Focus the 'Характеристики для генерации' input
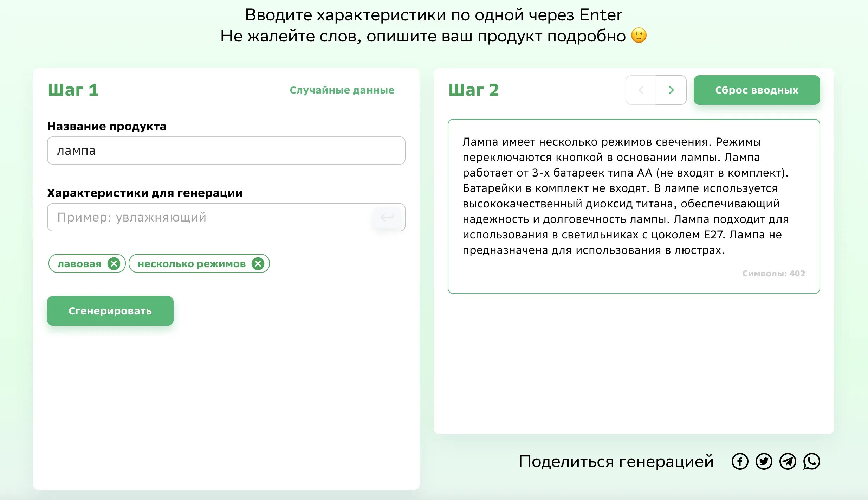The image size is (868, 500). click(211, 217)
